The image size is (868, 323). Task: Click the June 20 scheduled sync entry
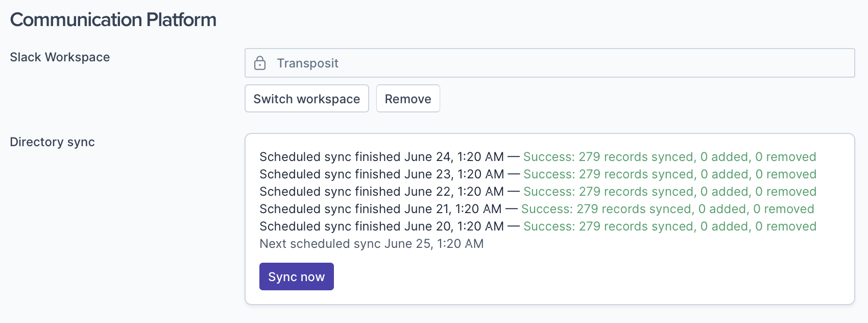pos(381,226)
